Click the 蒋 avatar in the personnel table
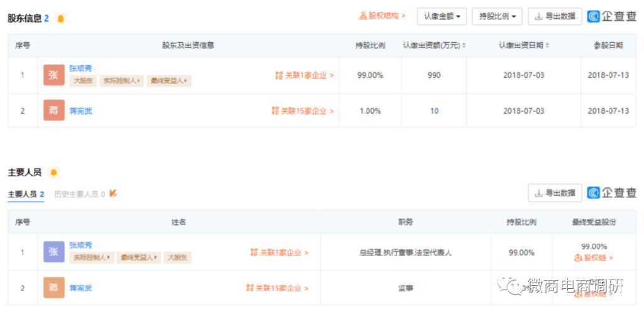Viewport: 644px width, 314px height. click(x=54, y=288)
